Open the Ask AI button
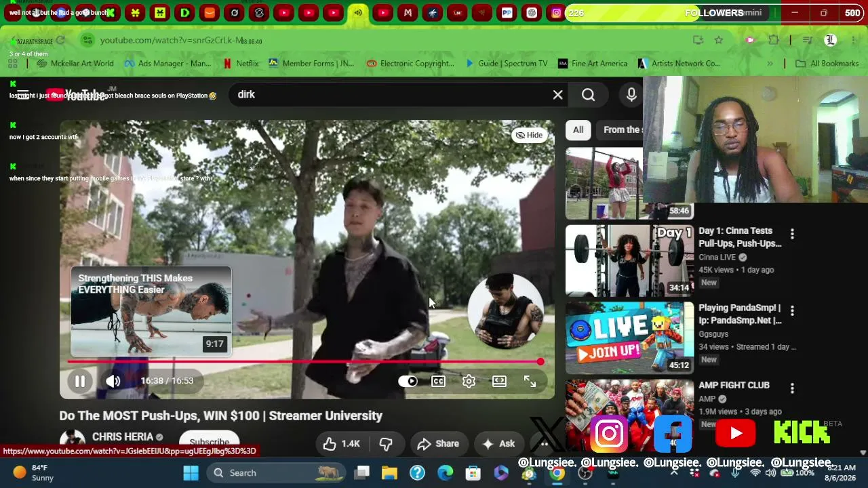This screenshot has height=488, width=868. [x=498, y=444]
